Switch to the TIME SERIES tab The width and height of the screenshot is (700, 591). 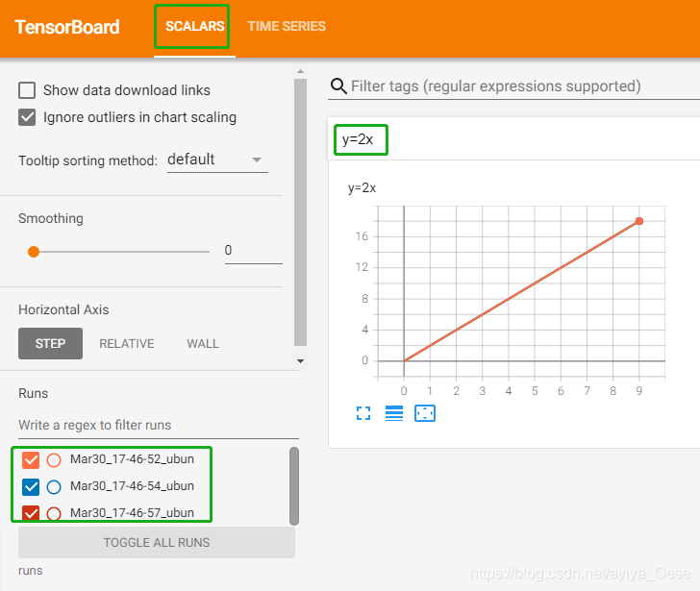click(x=287, y=26)
